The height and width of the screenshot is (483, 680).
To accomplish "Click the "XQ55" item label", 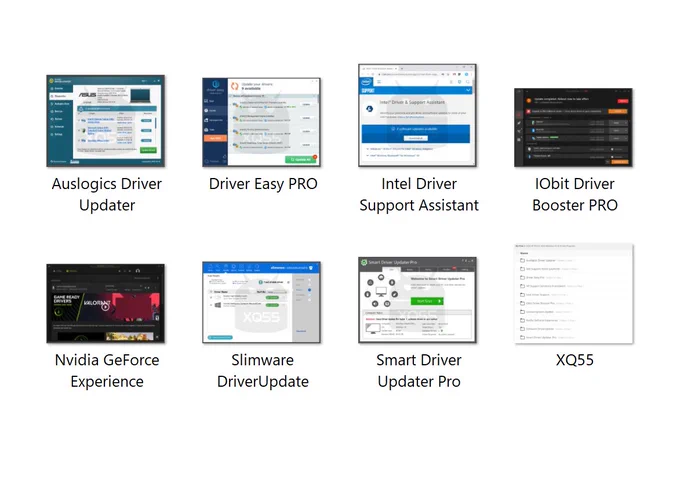I will coord(575,360).
